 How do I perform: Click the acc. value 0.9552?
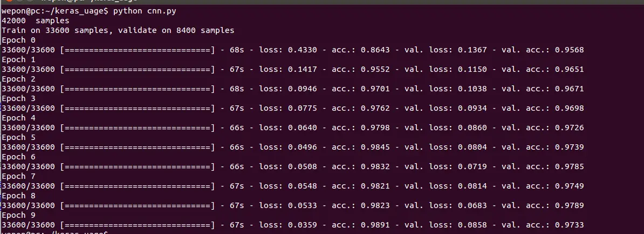tap(375, 70)
